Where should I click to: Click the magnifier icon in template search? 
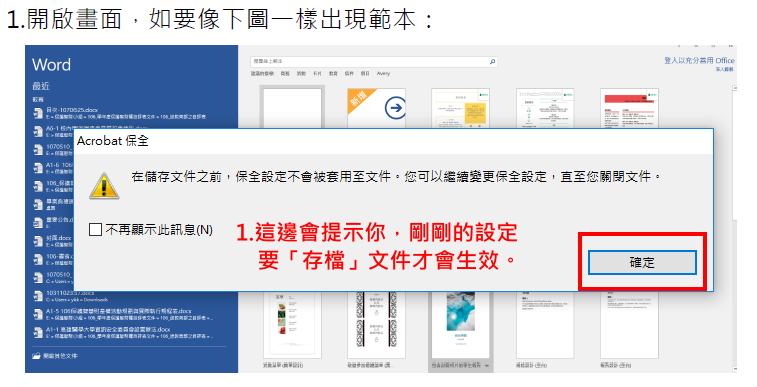pyautogui.click(x=492, y=62)
